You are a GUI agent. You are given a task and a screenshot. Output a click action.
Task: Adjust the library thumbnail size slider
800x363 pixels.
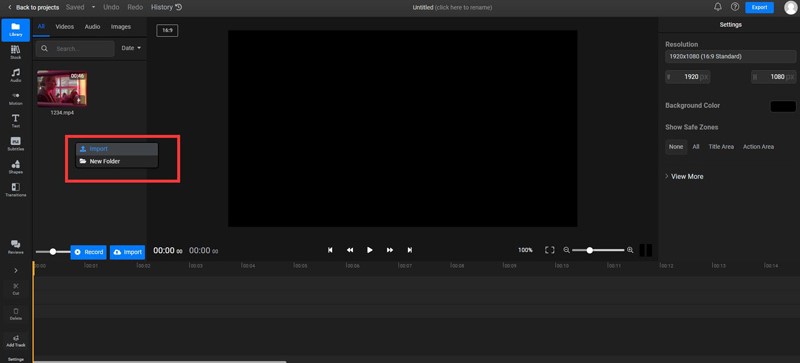click(53, 252)
